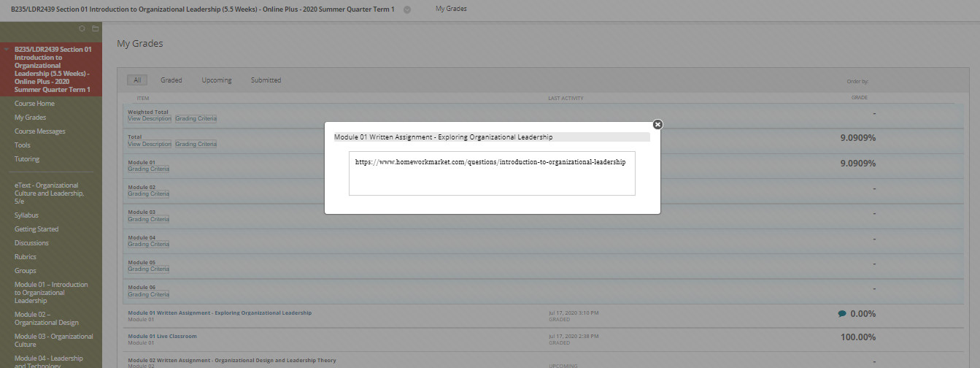
Task: Collapse the course menu title arrow
Action: [7, 50]
